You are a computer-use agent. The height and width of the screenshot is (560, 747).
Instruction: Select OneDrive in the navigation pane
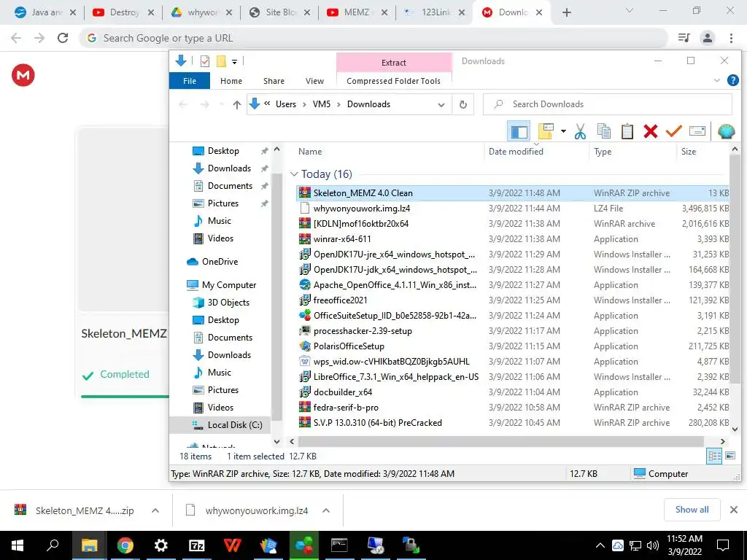(220, 262)
